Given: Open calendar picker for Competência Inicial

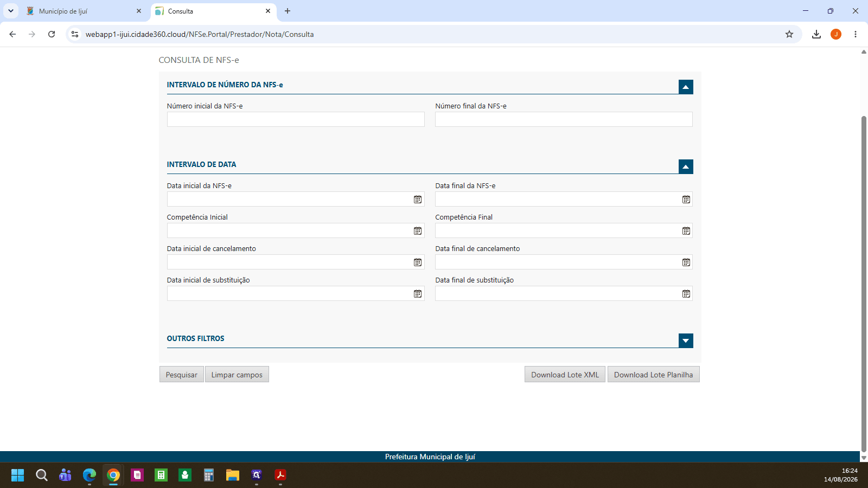Looking at the screenshot, I should pos(418,231).
